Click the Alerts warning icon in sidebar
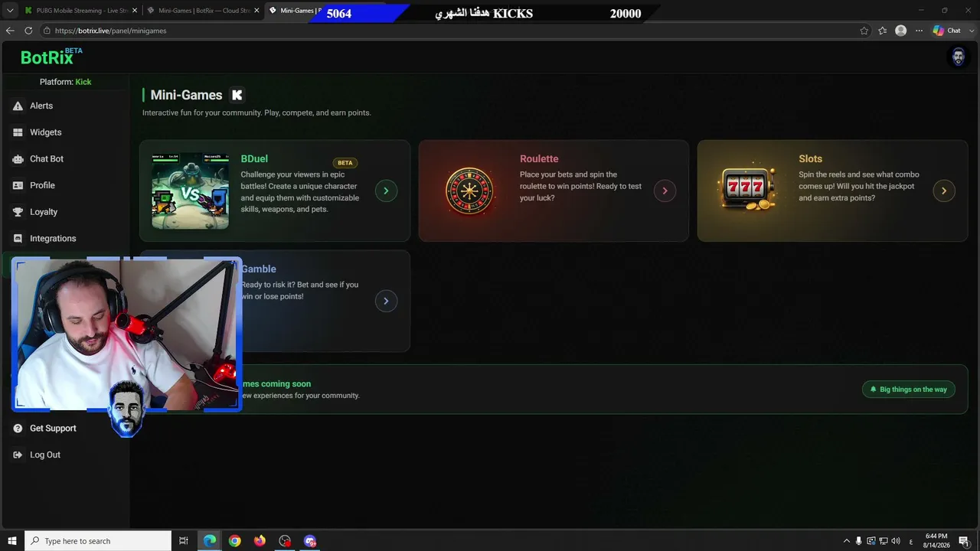980x551 pixels. pyautogui.click(x=18, y=106)
